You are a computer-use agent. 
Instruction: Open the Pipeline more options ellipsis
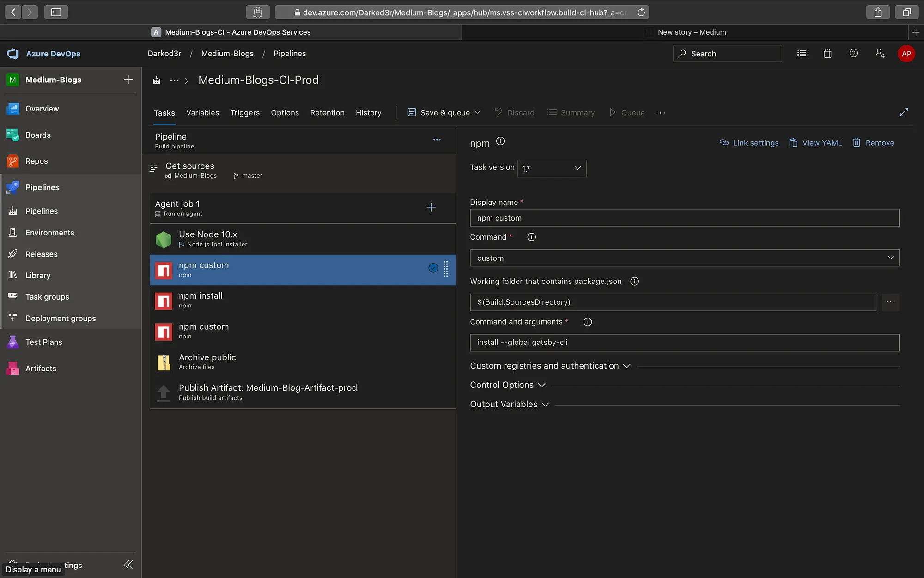(437, 140)
